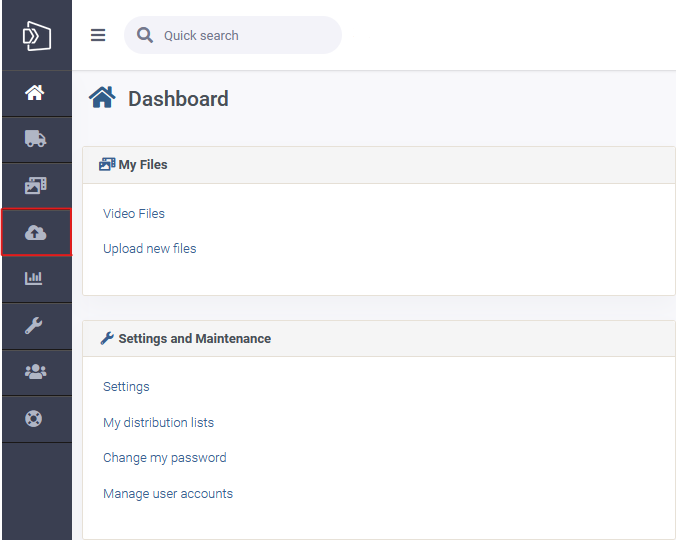
Task: Toggle the hamburger menu button
Action: (98, 35)
